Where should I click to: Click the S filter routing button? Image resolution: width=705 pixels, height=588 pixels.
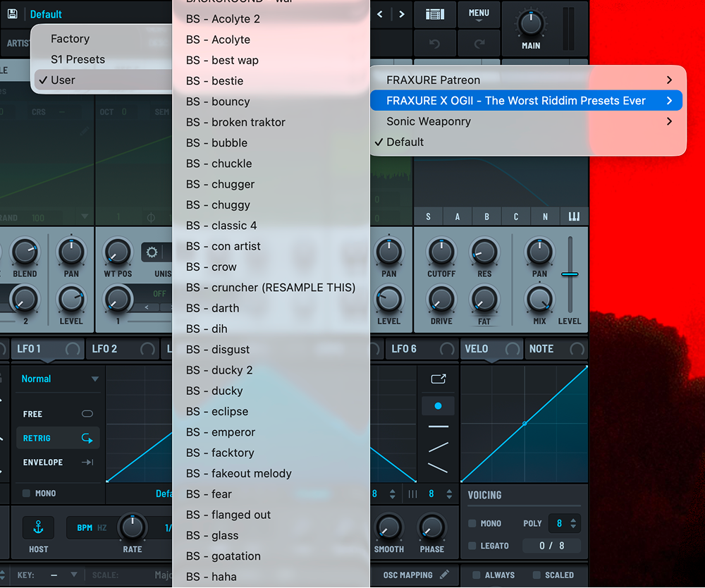(428, 216)
